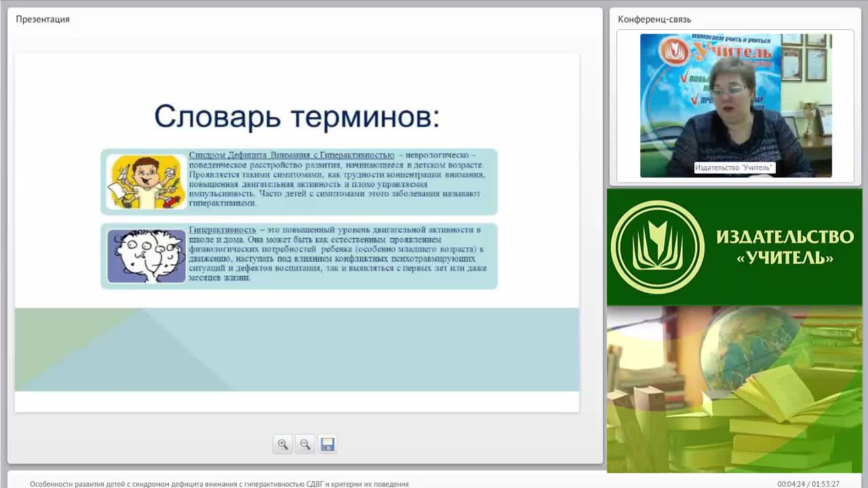Viewport: 868px width, 488px height.
Task: Click the Презентация panel title
Action: (x=43, y=19)
